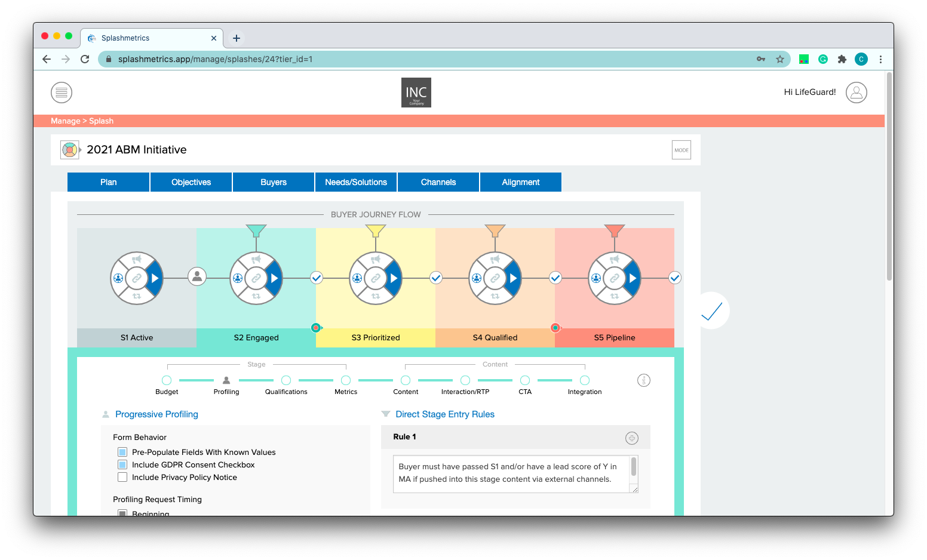Go to the Qualifications step

coord(286,380)
